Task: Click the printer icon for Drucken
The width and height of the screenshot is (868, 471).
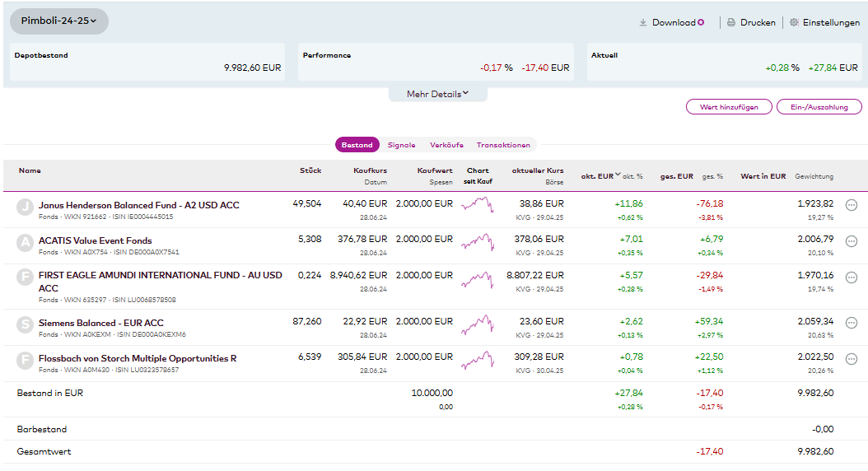Action: [731, 23]
